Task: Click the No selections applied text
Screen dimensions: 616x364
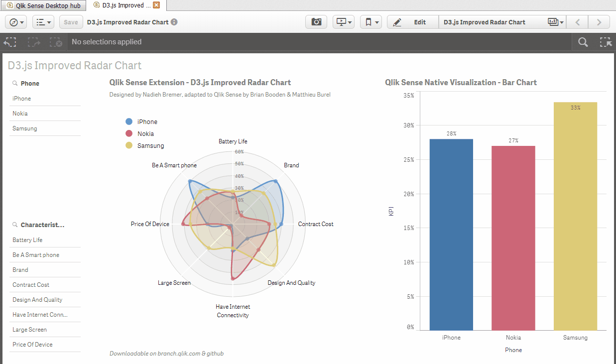Action: (x=107, y=42)
